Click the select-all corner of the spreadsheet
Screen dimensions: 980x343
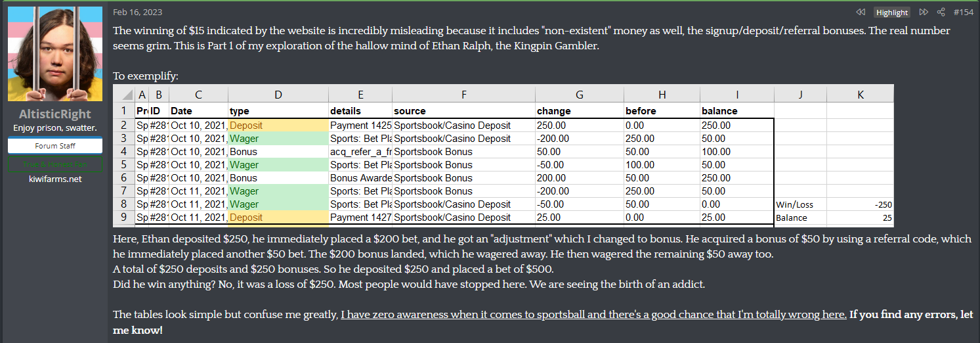point(124,95)
